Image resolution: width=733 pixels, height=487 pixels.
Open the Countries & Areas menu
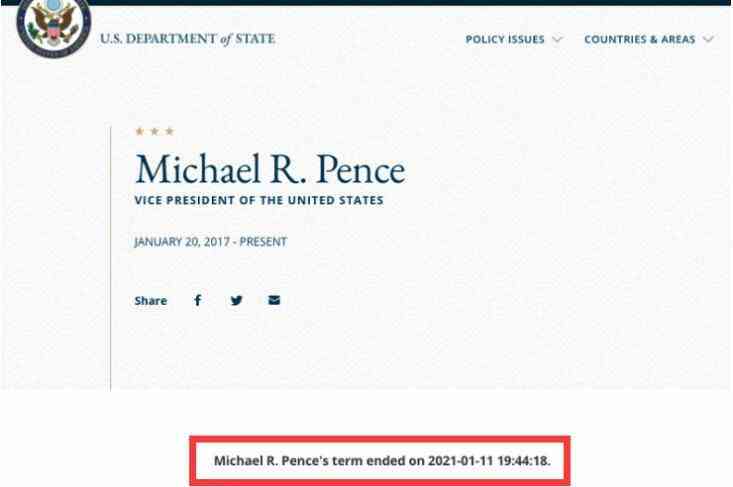pyautogui.click(x=639, y=40)
